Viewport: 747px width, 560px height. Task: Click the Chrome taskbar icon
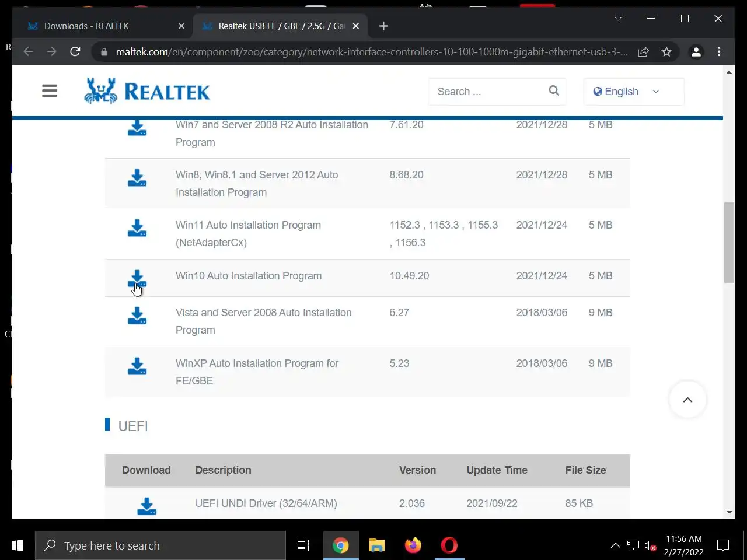click(341, 545)
